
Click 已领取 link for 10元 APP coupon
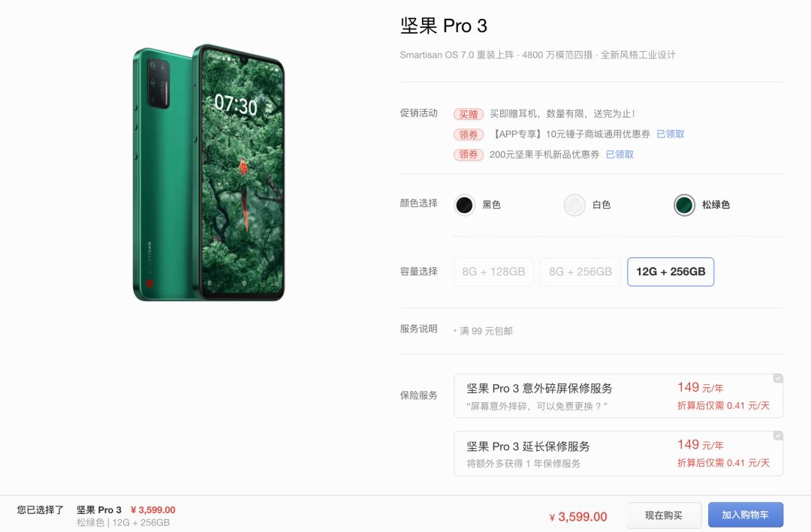671,134
